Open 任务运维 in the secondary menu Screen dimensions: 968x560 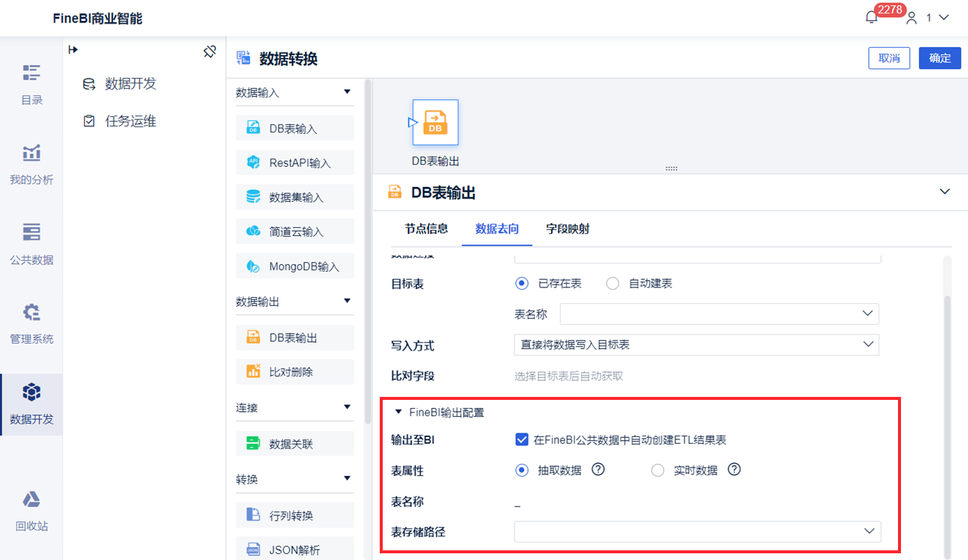point(120,121)
